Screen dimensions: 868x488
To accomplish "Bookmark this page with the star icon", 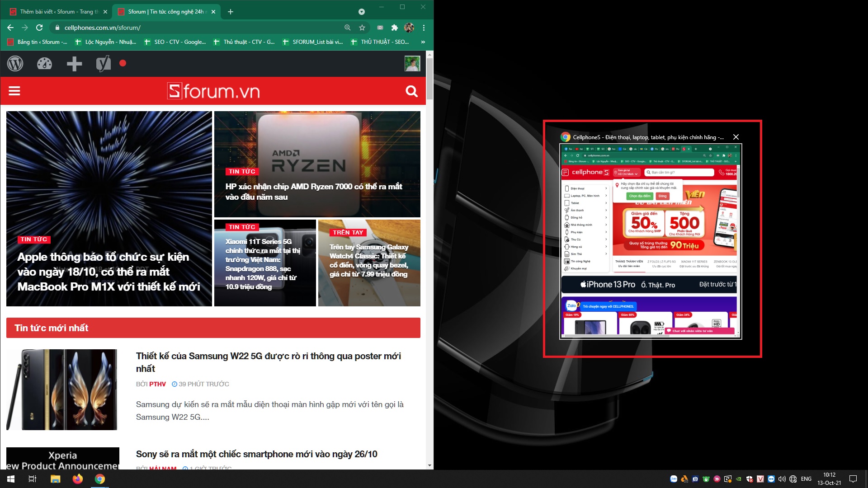I will (x=362, y=28).
